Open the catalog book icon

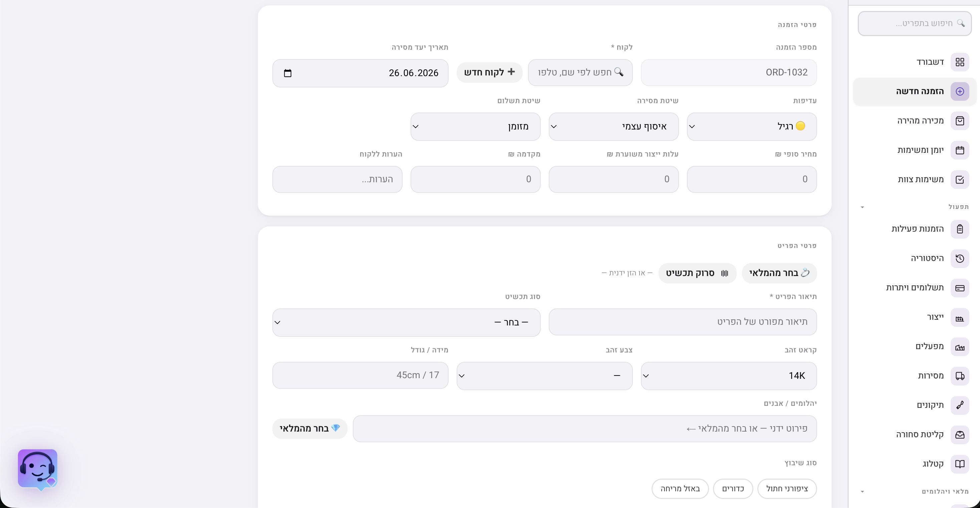click(959, 464)
